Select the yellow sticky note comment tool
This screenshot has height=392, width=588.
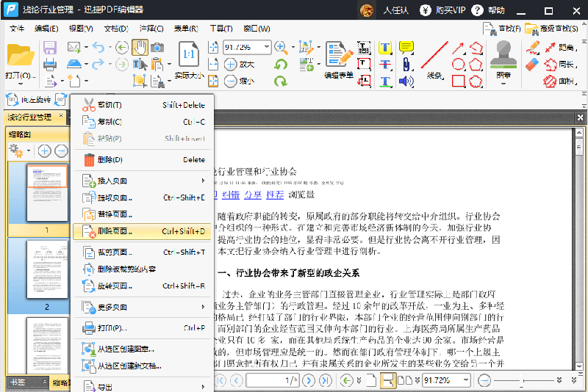click(x=406, y=48)
